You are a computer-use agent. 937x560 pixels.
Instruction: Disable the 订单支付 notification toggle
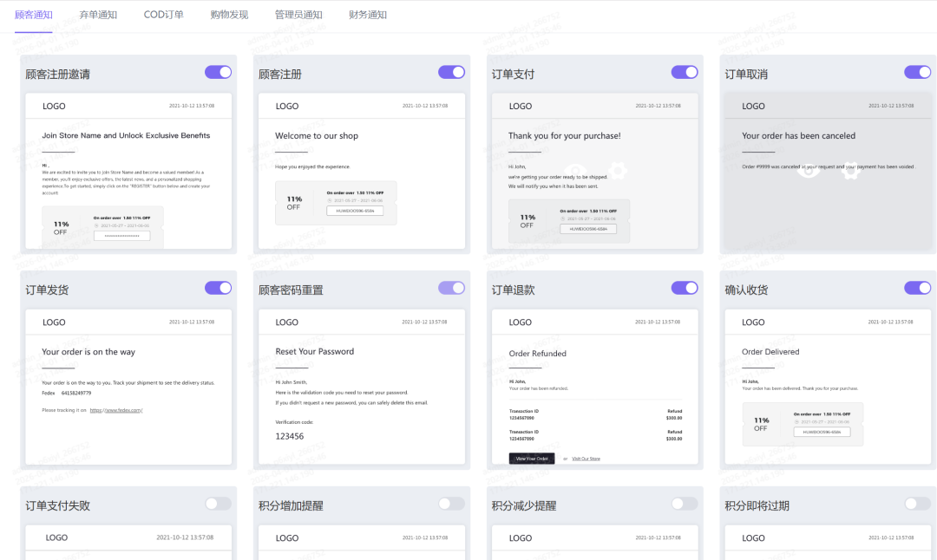(x=685, y=72)
